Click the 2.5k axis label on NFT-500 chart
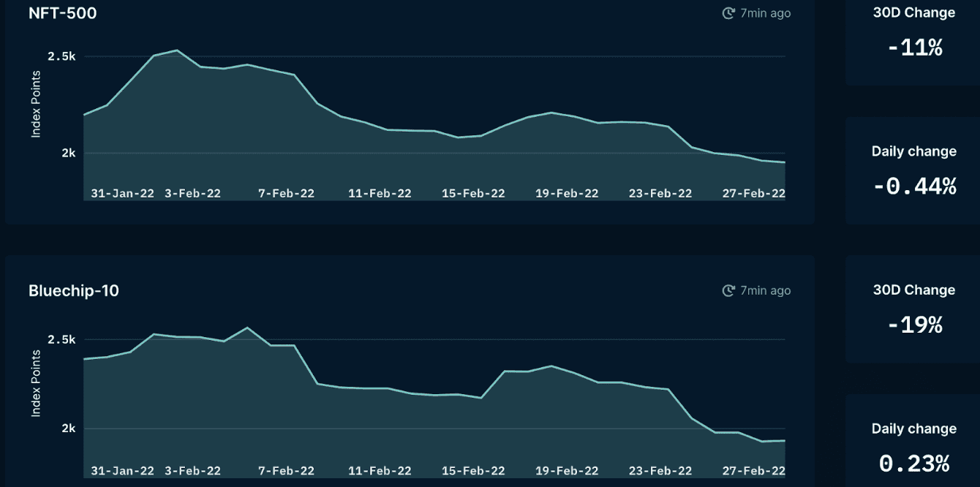Viewport: 980px width, 487px height. 61,57
